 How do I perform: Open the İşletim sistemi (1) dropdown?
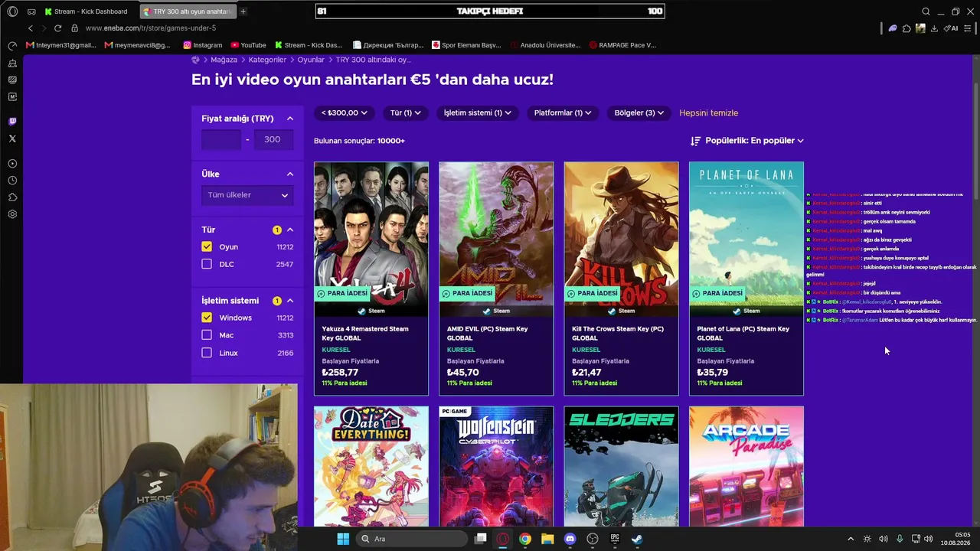click(478, 112)
